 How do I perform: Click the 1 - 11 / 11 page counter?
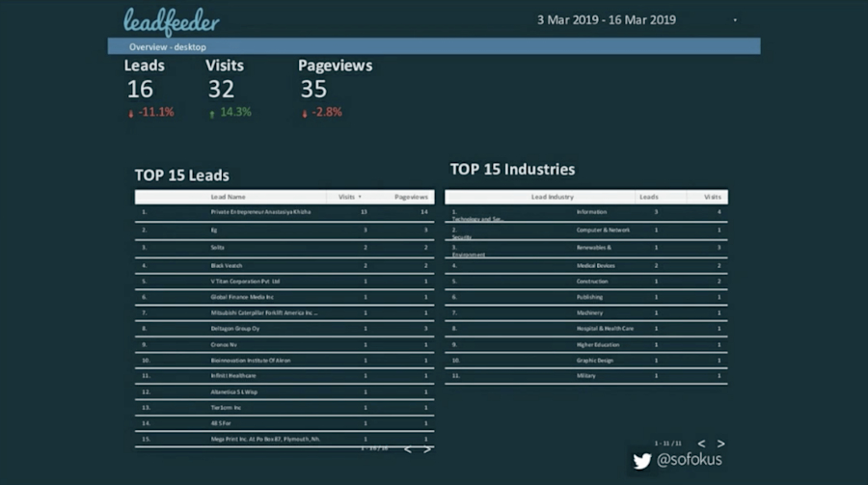(x=667, y=444)
